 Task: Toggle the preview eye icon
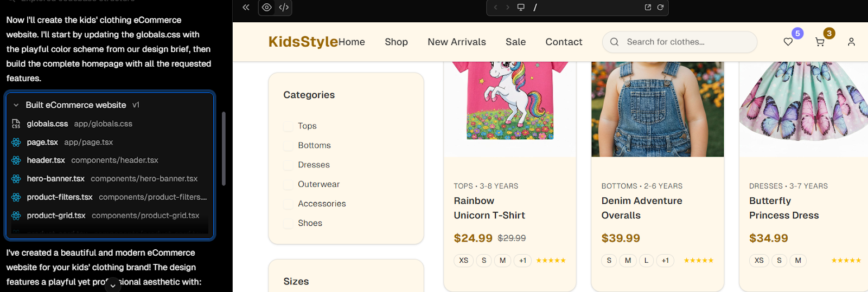coord(266,8)
